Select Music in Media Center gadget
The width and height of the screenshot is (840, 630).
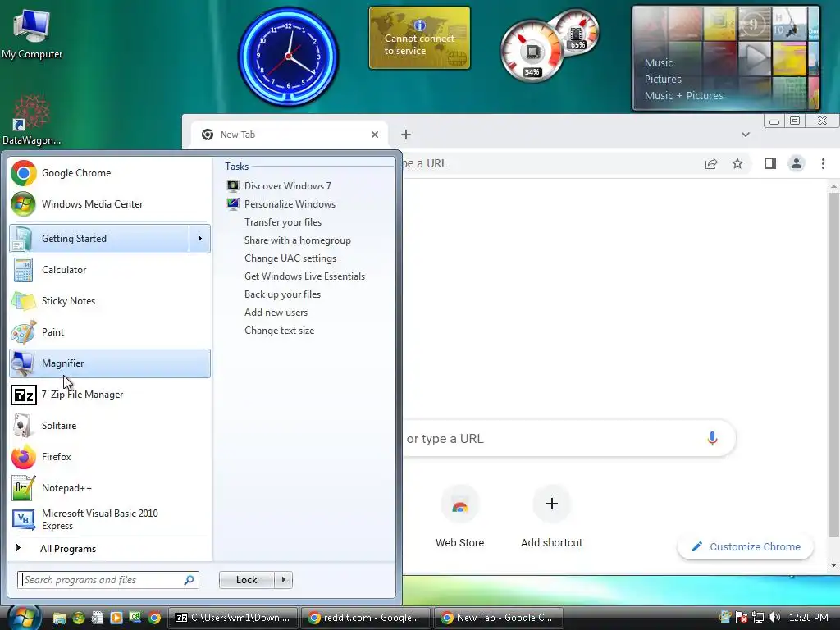coord(659,62)
